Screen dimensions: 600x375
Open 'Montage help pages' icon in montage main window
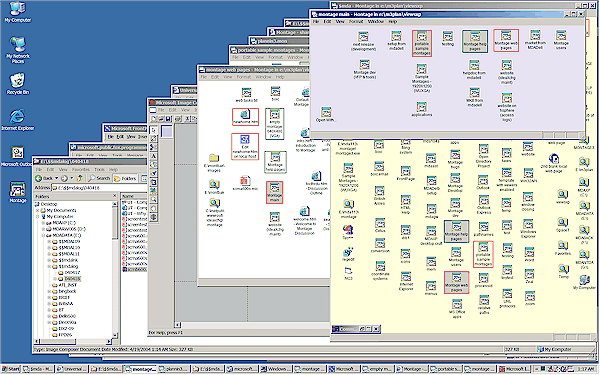[474, 41]
